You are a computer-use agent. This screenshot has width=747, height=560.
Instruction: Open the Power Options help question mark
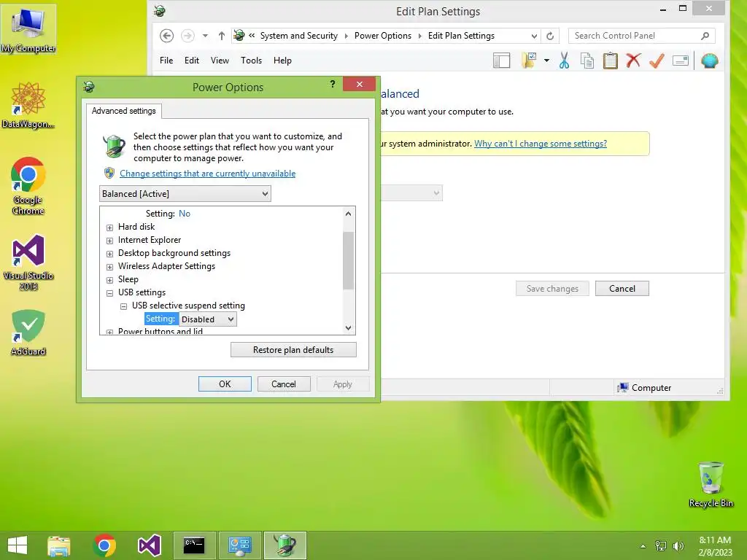(333, 85)
